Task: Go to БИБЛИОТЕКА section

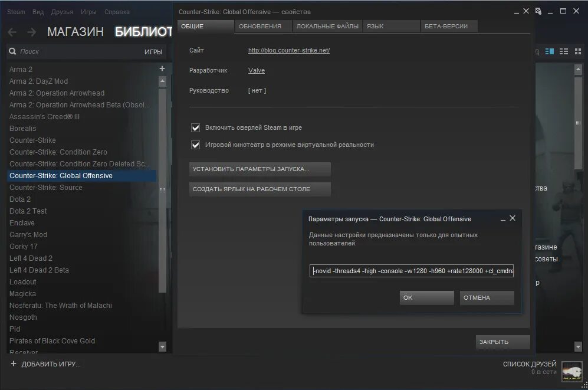Action: coord(143,32)
